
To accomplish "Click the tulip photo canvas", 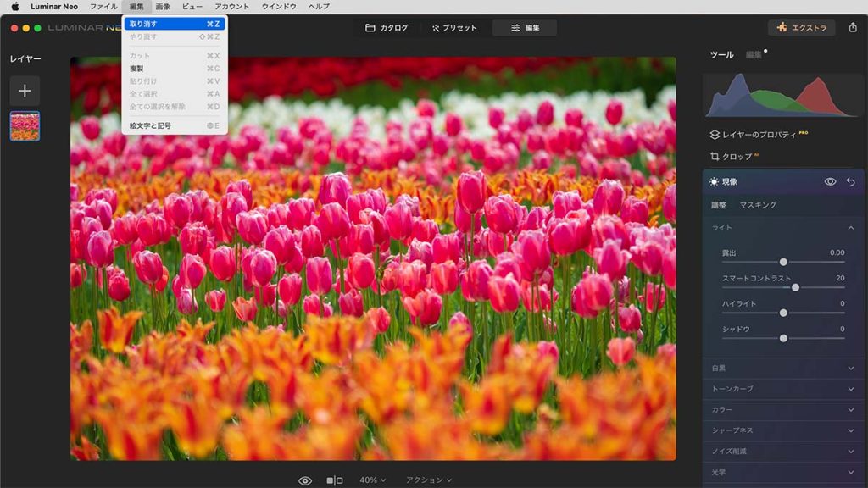I will coord(373,259).
